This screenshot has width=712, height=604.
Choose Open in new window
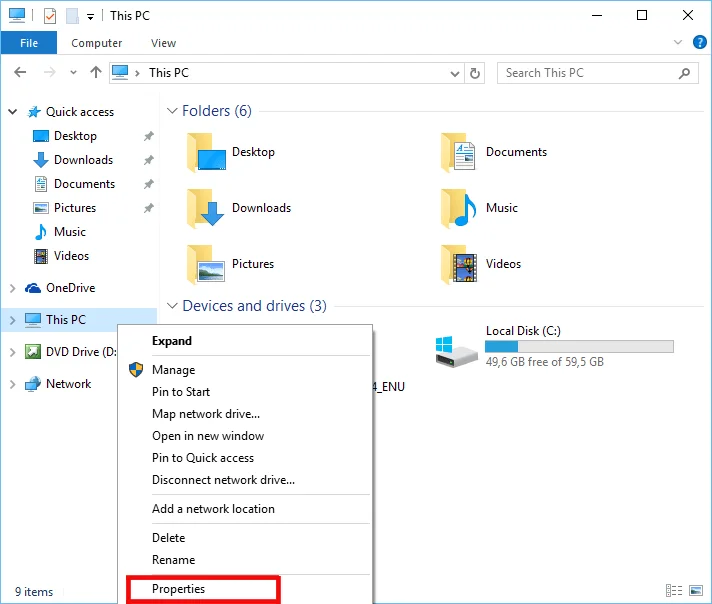click(x=246, y=436)
